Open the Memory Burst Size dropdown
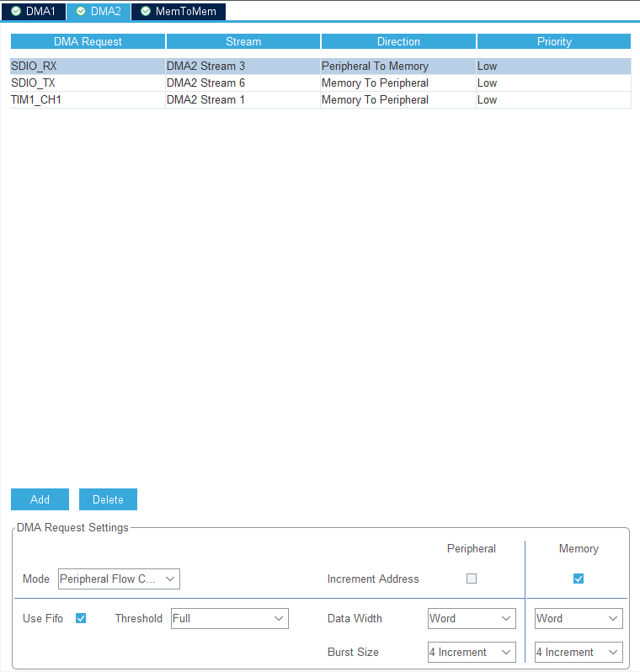This screenshot has width=640, height=672. [579, 652]
